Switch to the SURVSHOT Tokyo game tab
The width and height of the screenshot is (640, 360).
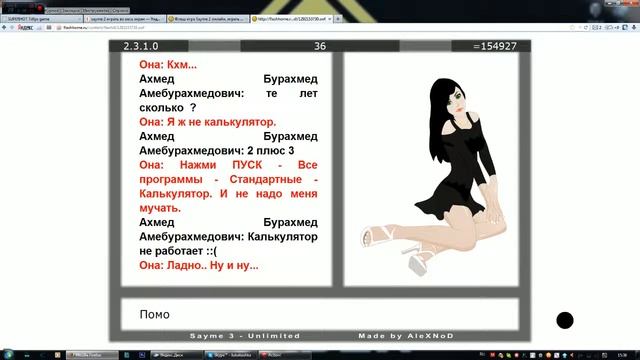[42, 19]
